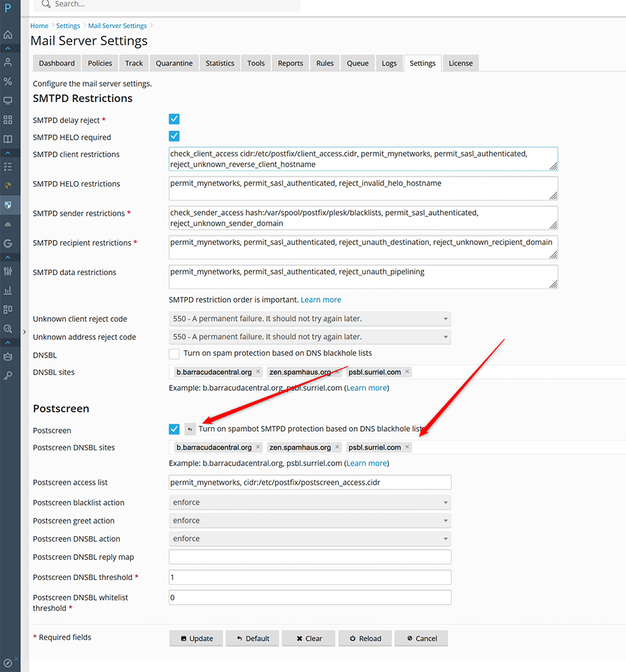Click the Postscreen access list field
Image resolution: width=626 pixels, height=672 pixels.
click(x=310, y=482)
